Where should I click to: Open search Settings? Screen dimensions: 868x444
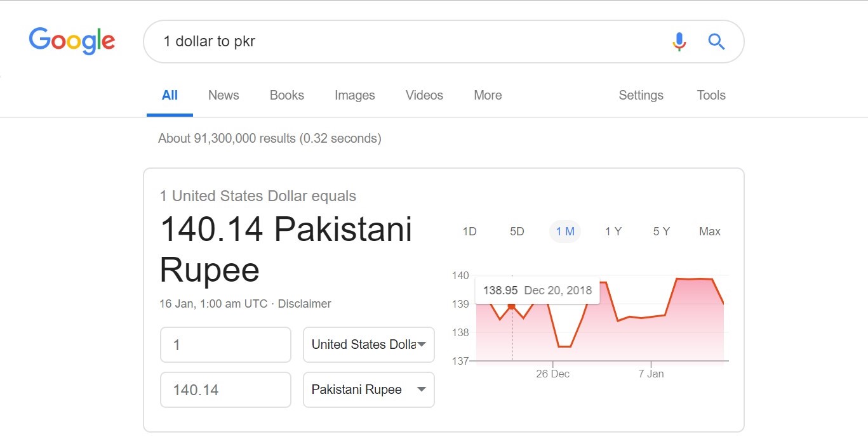[x=641, y=95]
